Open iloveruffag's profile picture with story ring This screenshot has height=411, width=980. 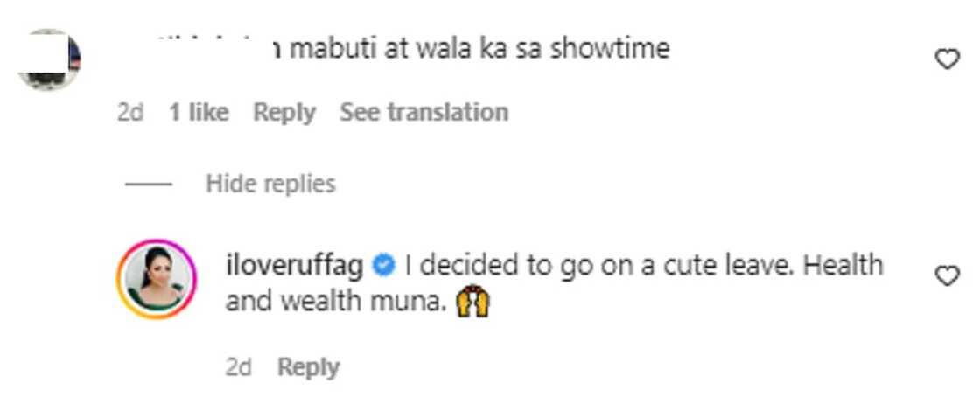point(157,279)
